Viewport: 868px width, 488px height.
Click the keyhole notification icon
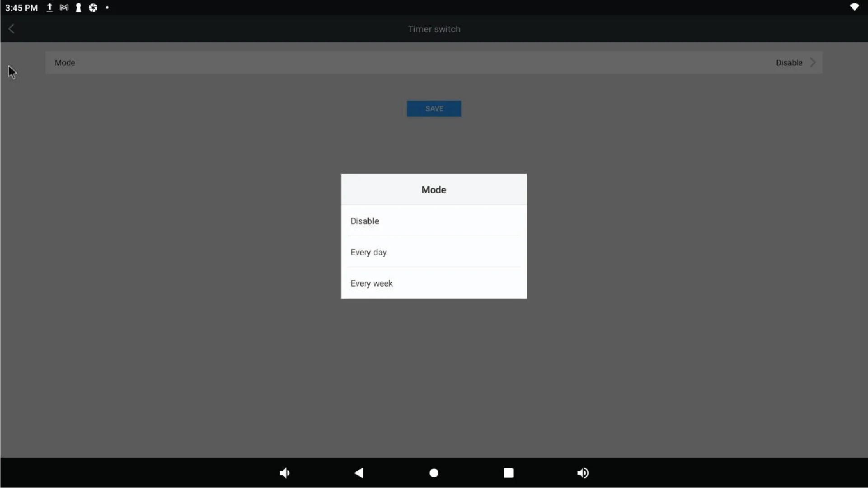point(79,8)
